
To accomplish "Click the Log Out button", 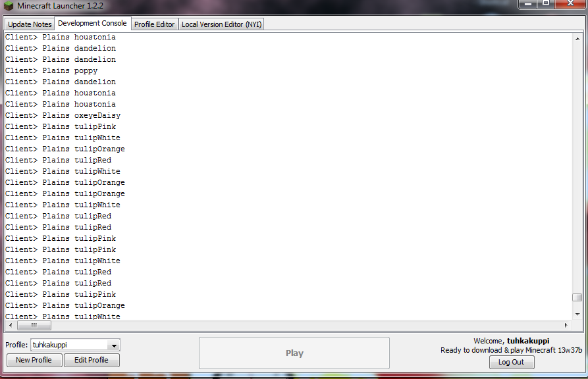I will click(x=512, y=362).
